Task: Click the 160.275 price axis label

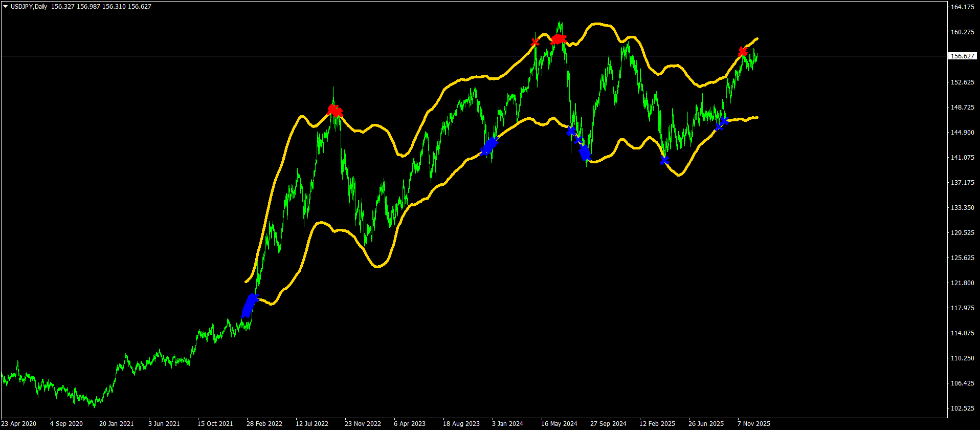Action: click(962, 32)
